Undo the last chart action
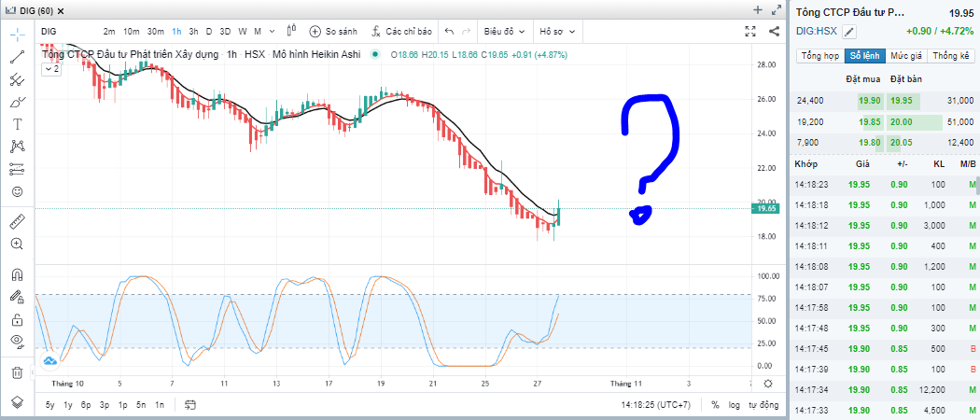The height and width of the screenshot is (420, 980). tap(449, 31)
